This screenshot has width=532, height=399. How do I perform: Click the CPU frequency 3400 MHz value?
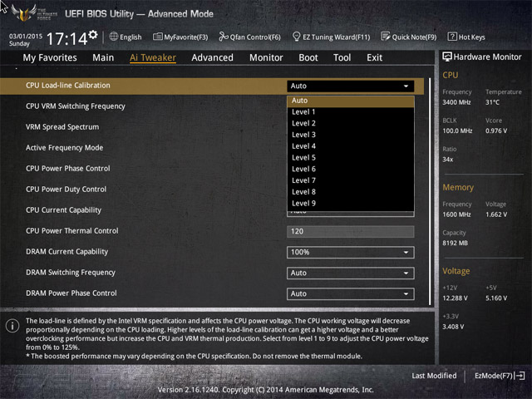[x=456, y=102]
